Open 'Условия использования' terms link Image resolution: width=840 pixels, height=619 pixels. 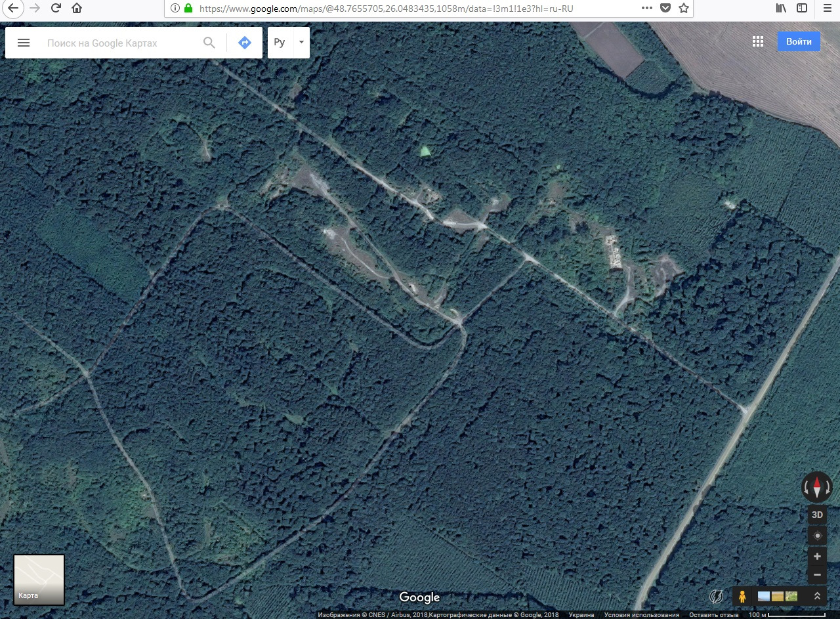pyautogui.click(x=642, y=615)
